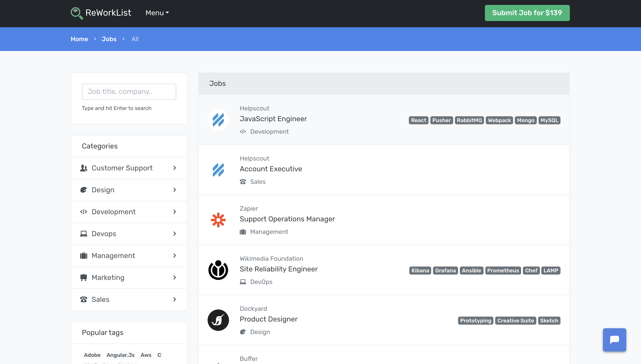This screenshot has width=641, height=364.
Task: Click the Customer Support people icon
Action: coord(83,168)
